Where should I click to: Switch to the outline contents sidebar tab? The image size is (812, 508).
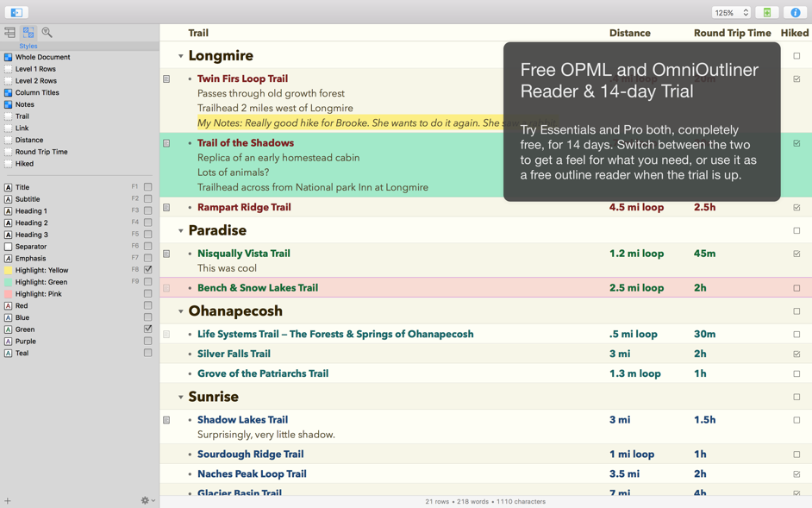pyautogui.click(x=9, y=33)
